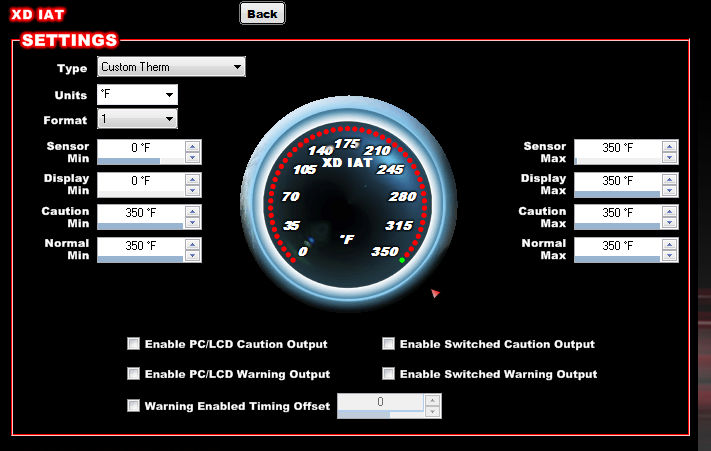Increase Sensor Min with up arrow
The height and width of the screenshot is (451, 711).
tap(193, 146)
